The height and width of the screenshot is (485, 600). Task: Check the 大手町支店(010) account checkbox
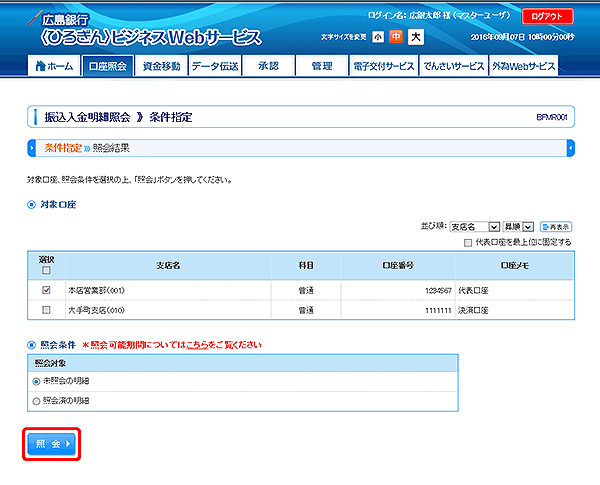[x=46, y=310]
